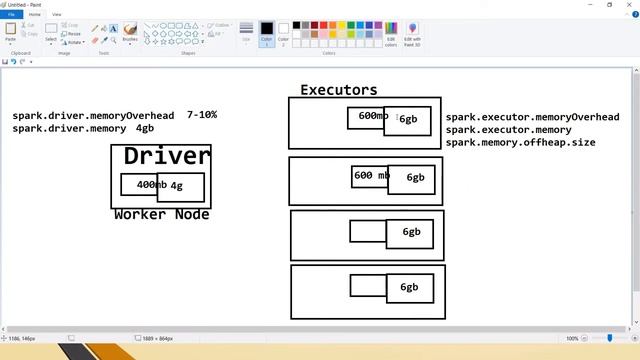Pick the orange color swatch
Screen dimensions: 640x360
pyautogui.click(x=333, y=25)
